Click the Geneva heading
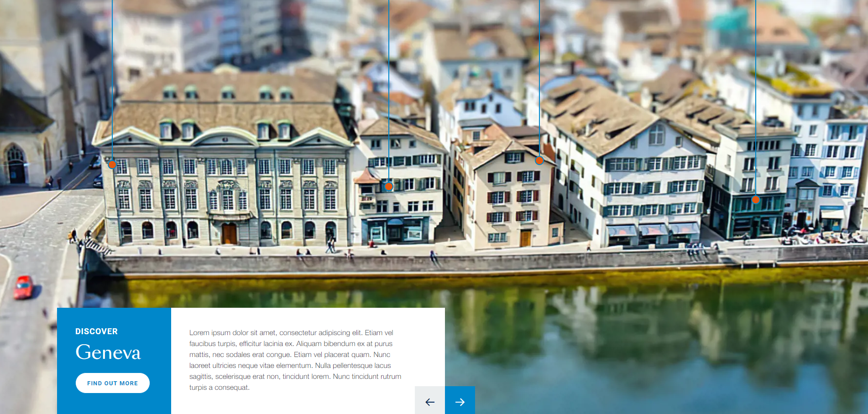 coord(108,352)
